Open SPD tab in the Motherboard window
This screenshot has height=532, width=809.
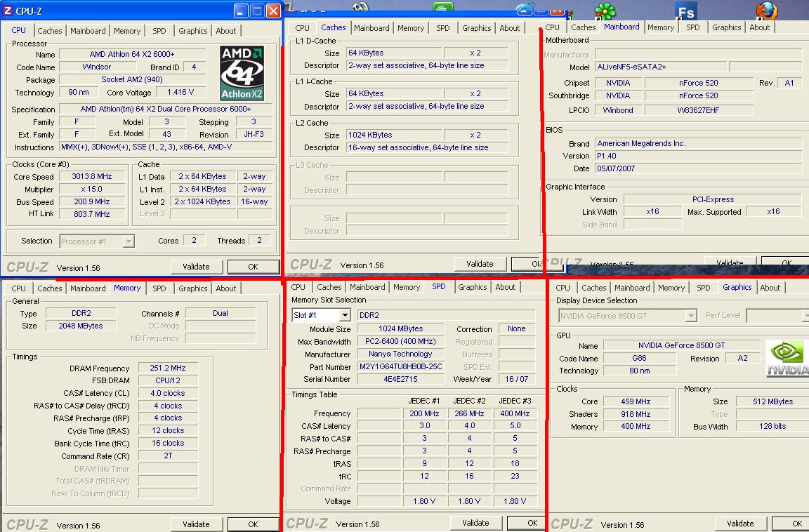click(x=693, y=27)
